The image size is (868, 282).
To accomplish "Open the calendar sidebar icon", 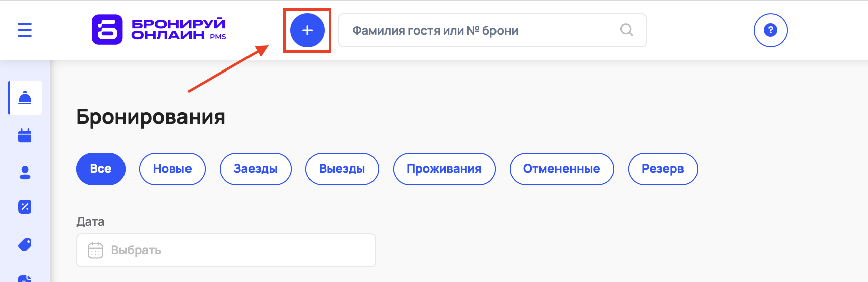I will click(x=25, y=135).
